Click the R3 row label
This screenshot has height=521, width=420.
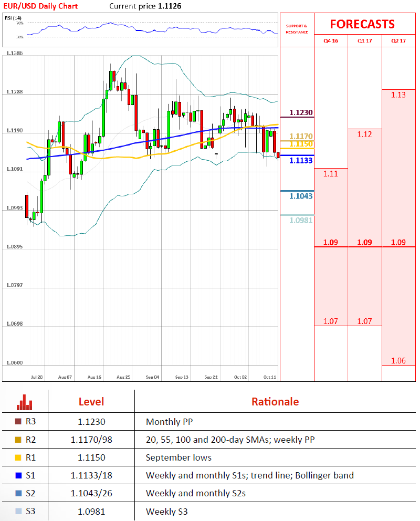[30, 421]
